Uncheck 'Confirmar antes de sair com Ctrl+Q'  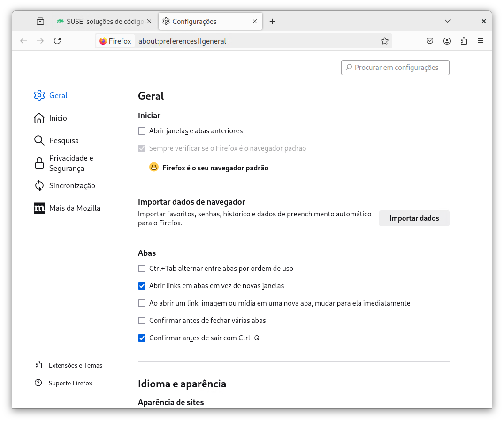[x=142, y=338]
